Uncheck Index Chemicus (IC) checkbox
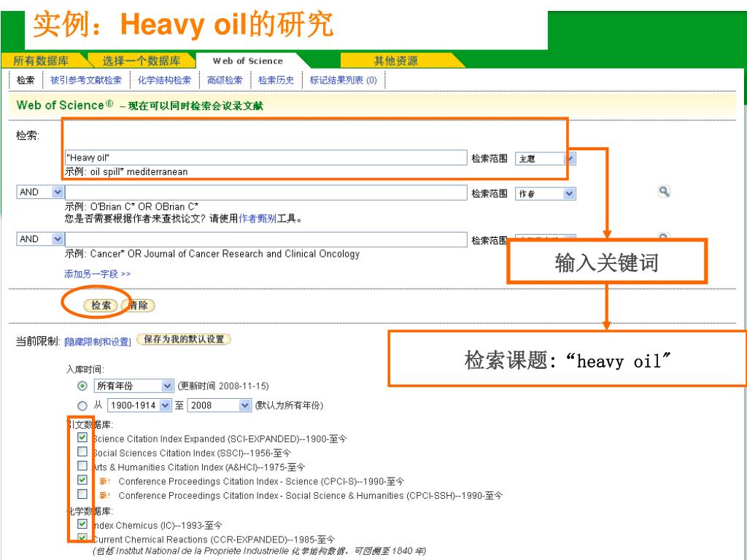Image resolution: width=747 pixels, height=560 pixels. click(82, 524)
